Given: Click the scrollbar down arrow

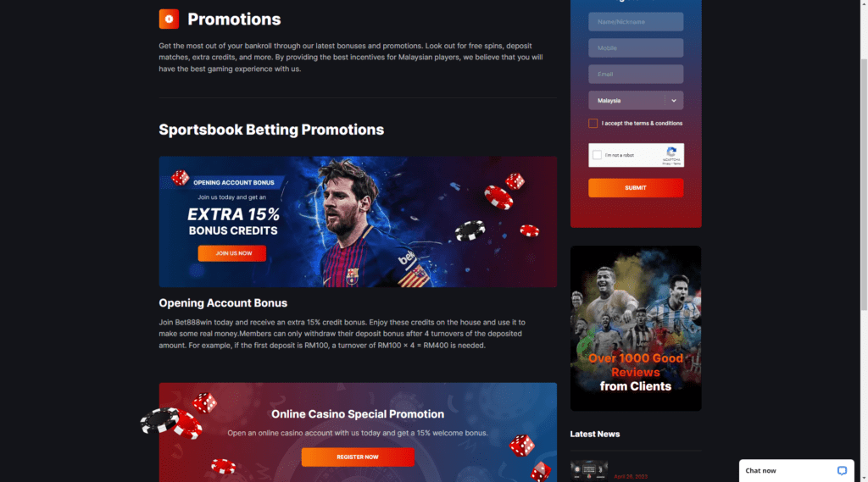Looking at the screenshot, I should (864, 478).
